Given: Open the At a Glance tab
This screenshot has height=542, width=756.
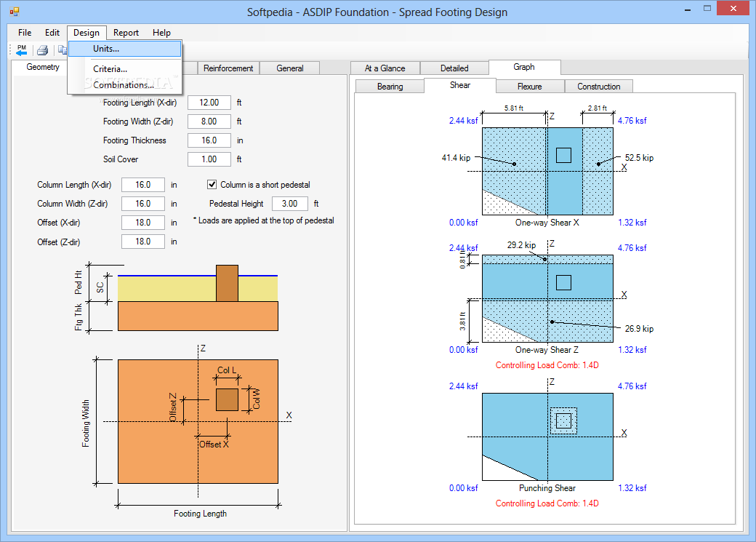Looking at the screenshot, I should tap(385, 68).
